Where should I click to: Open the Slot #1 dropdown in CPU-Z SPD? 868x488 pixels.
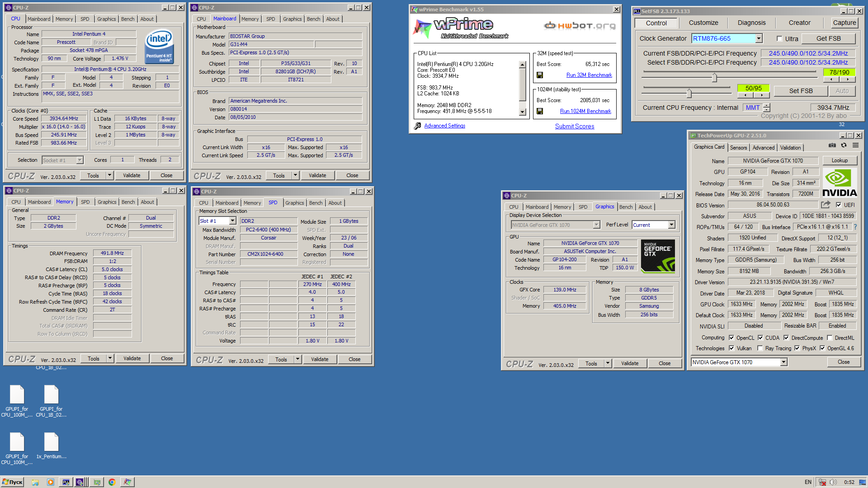tap(232, 221)
